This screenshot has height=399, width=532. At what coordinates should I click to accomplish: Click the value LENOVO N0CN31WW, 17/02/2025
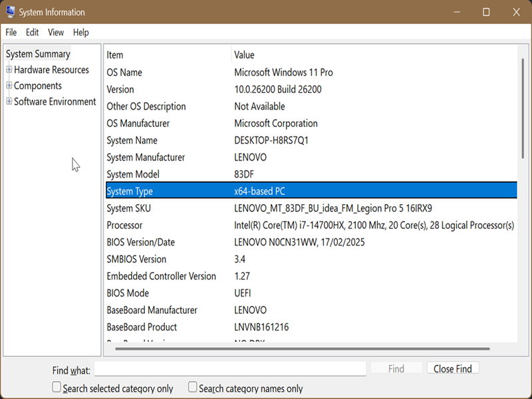pos(299,242)
